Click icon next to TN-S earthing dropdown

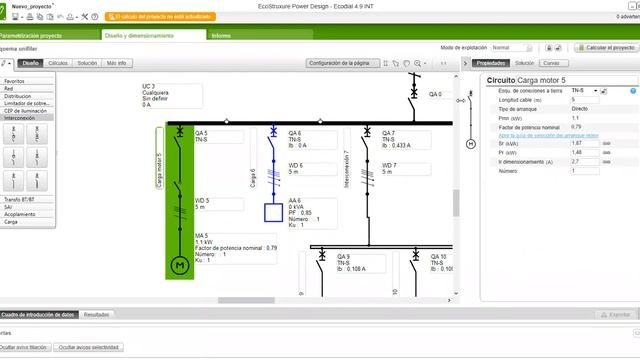point(604,91)
